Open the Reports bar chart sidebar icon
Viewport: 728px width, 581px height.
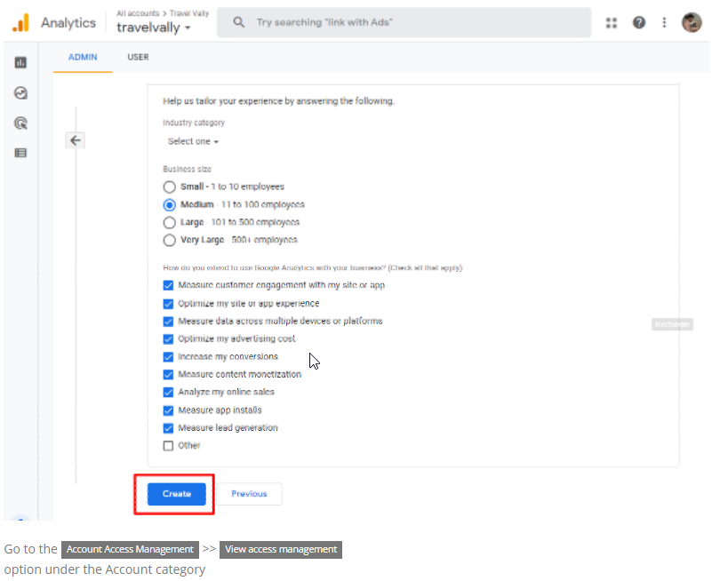[20, 62]
